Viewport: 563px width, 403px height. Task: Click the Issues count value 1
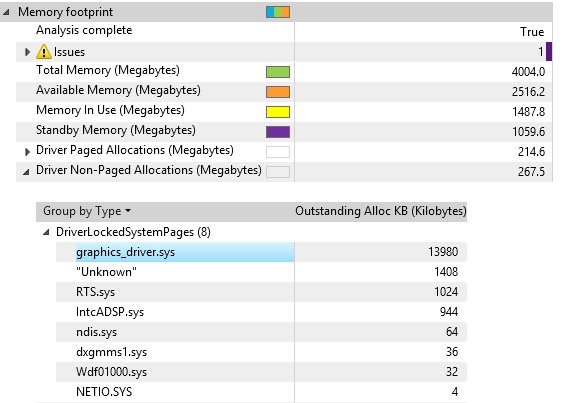click(541, 52)
